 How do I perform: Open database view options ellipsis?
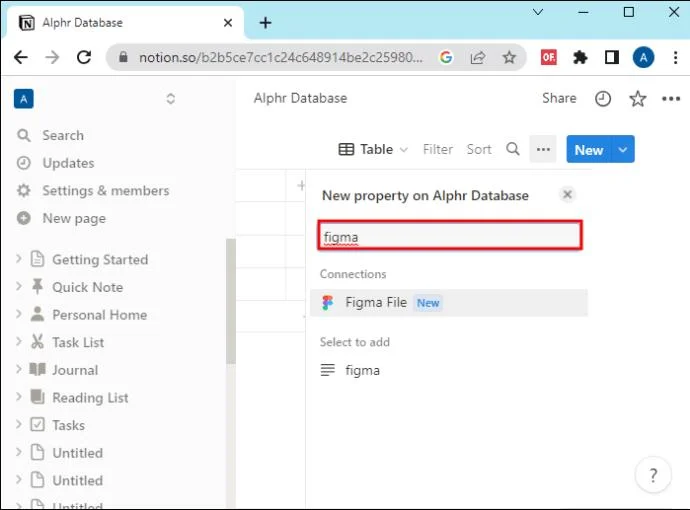click(543, 149)
